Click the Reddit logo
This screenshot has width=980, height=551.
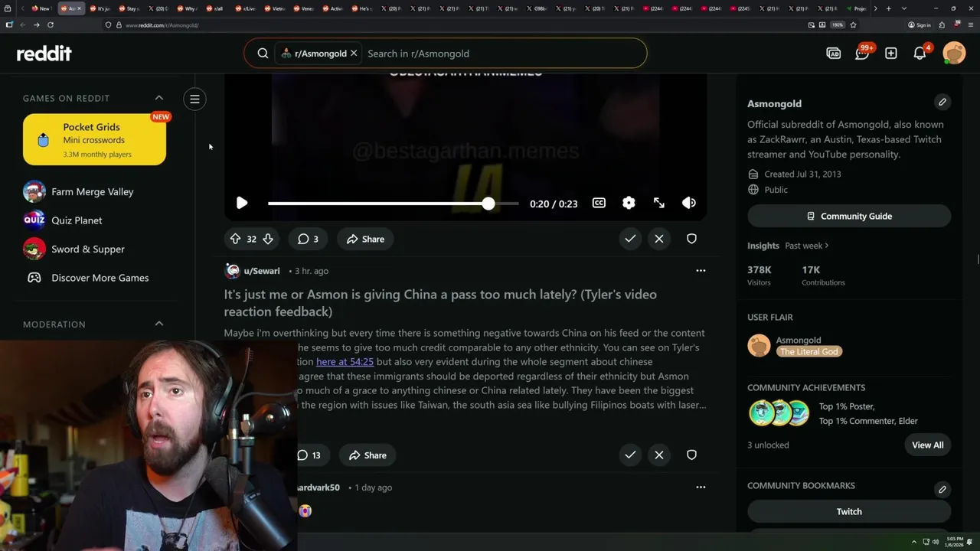point(44,54)
